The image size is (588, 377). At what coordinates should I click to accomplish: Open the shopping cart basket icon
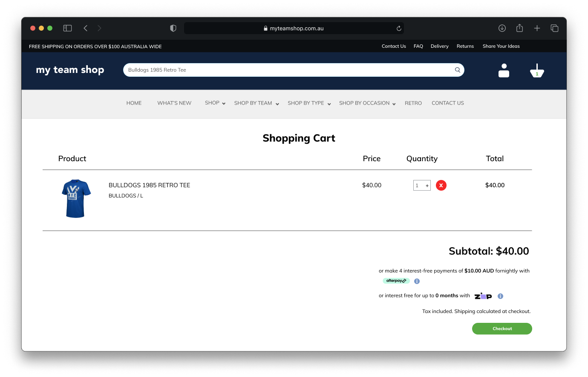click(x=537, y=71)
